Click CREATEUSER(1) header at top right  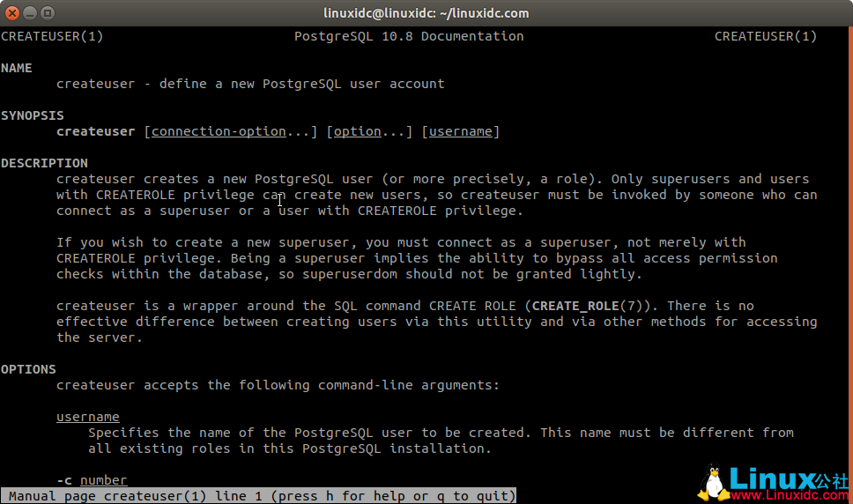click(x=766, y=36)
